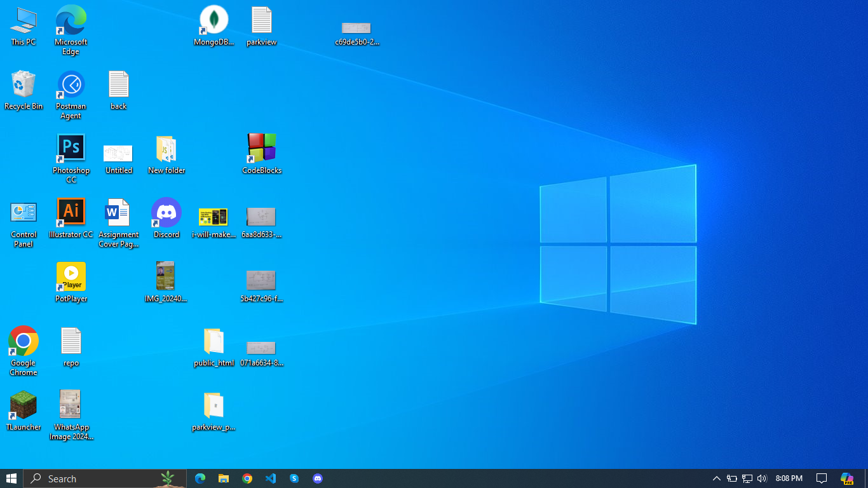Open the network status tray icon

(747, 478)
